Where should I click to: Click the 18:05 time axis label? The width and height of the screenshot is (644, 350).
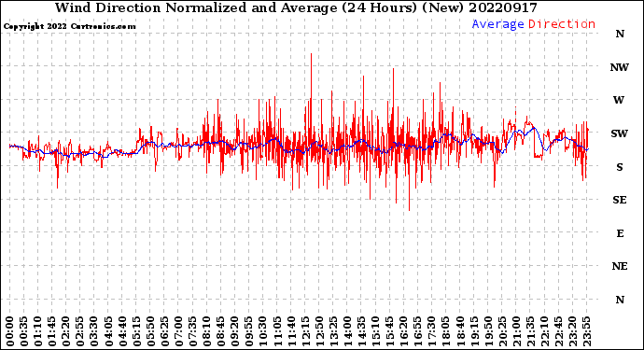446,331
